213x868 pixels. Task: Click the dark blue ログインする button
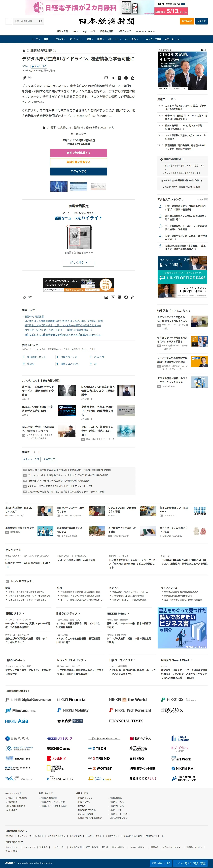click(x=79, y=171)
